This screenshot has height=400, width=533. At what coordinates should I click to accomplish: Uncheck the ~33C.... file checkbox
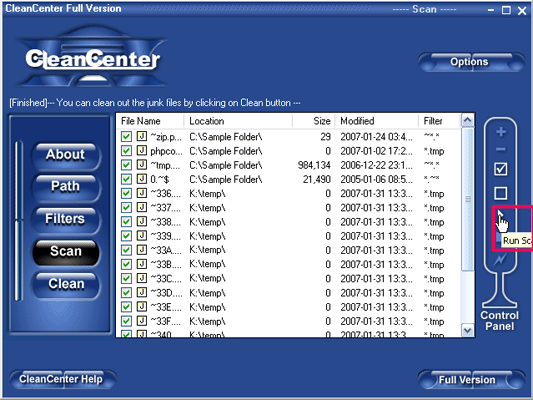(x=126, y=279)
